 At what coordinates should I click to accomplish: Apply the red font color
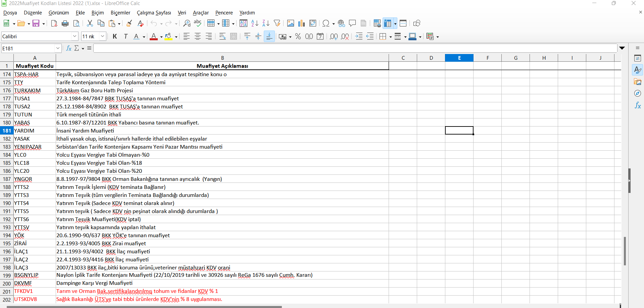click(x=154, y=36)
